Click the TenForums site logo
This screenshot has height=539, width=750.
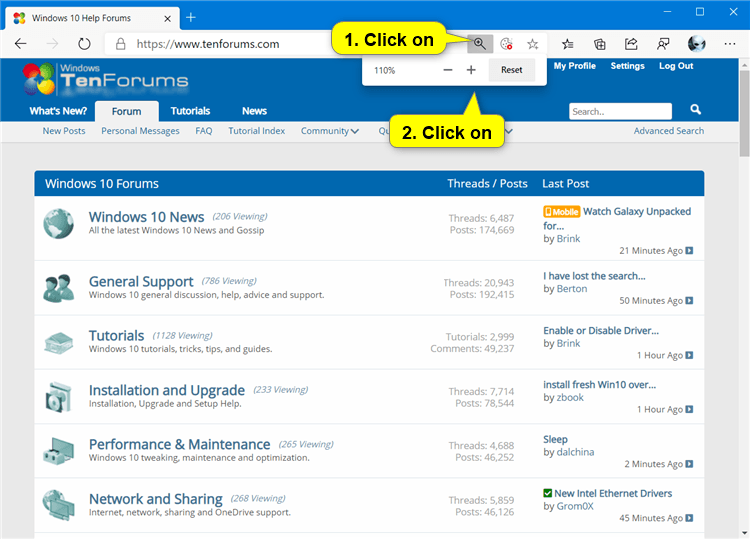point(105,78)
